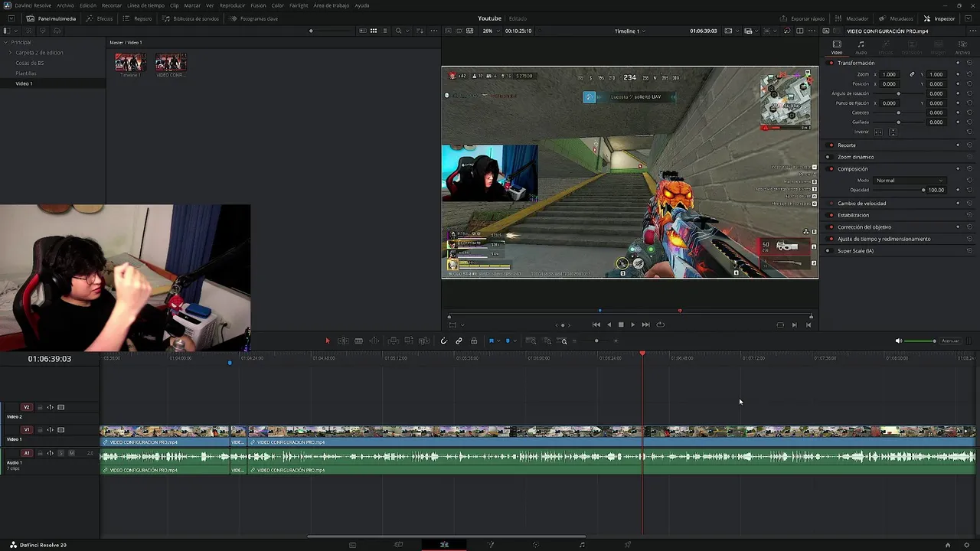Click the Trim edit mode tool
Viewport: 980px width, 551px height.
point(343,341)
